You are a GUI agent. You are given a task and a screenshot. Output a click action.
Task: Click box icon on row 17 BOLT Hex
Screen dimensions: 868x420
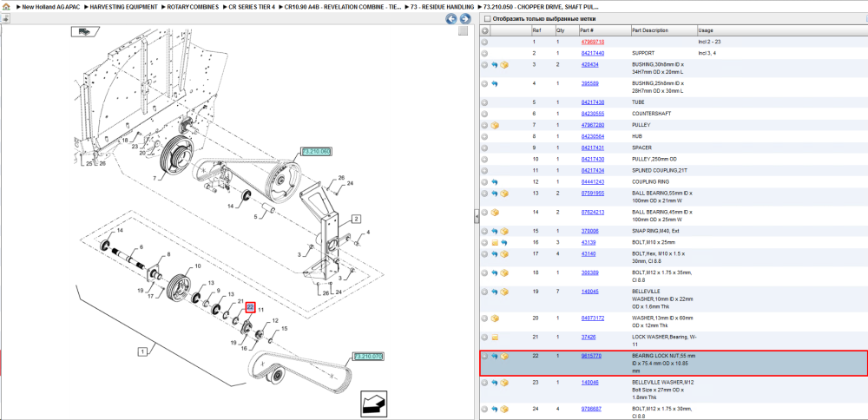503,254
